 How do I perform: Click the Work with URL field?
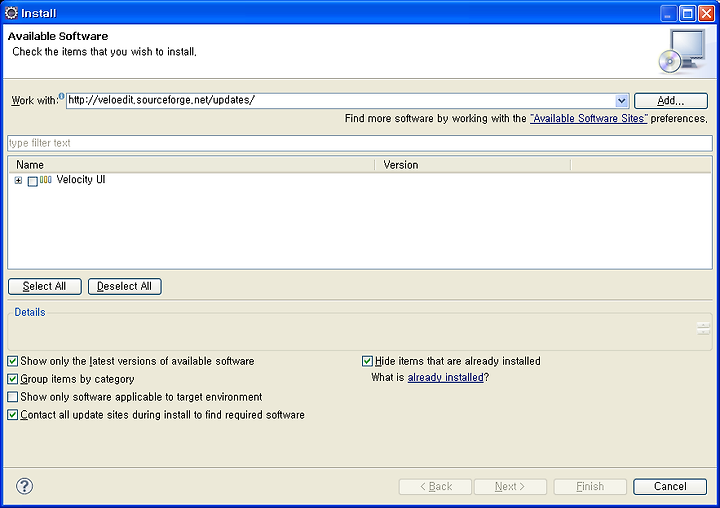coord(341,101)
